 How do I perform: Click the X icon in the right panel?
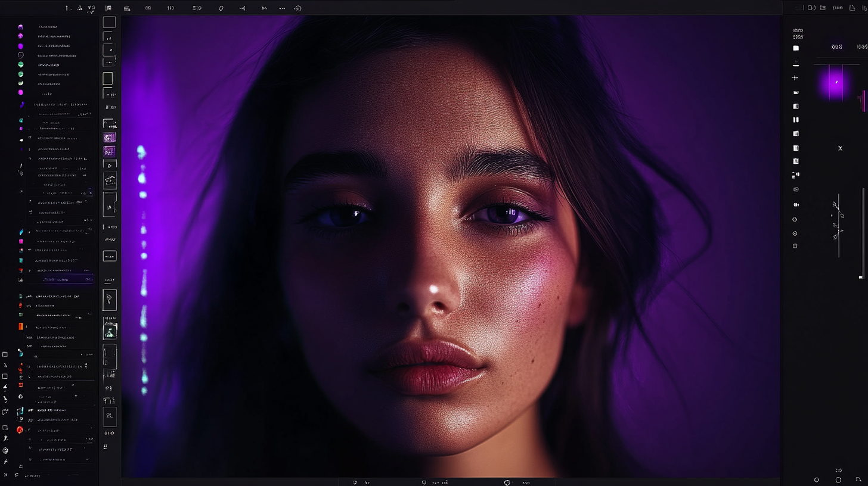[840, 148]
